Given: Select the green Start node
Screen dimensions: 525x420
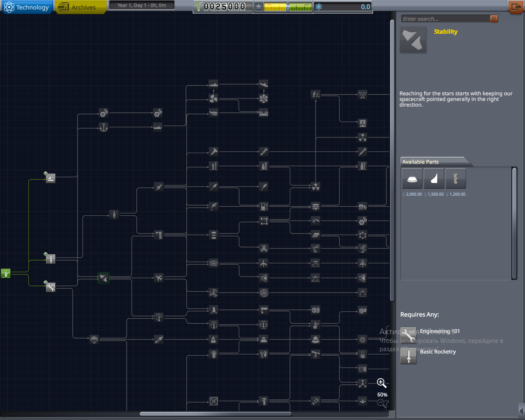Looking at the screenshot, I should [5, 274].
